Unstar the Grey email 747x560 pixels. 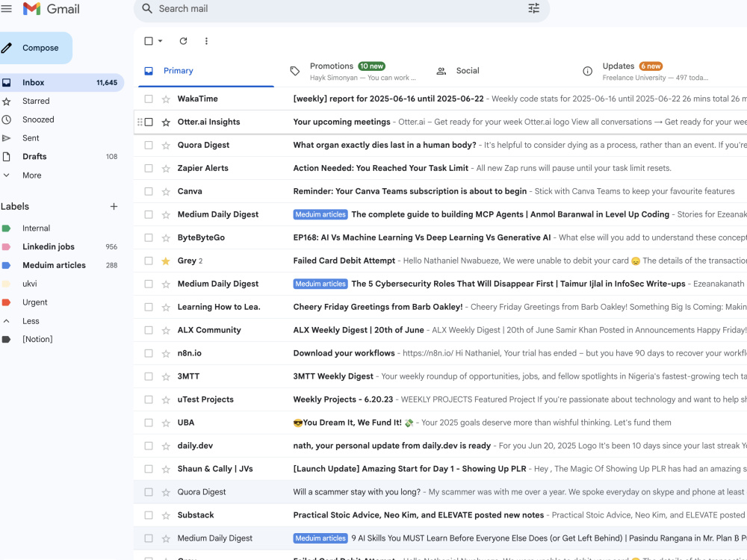tap(166, 261)
